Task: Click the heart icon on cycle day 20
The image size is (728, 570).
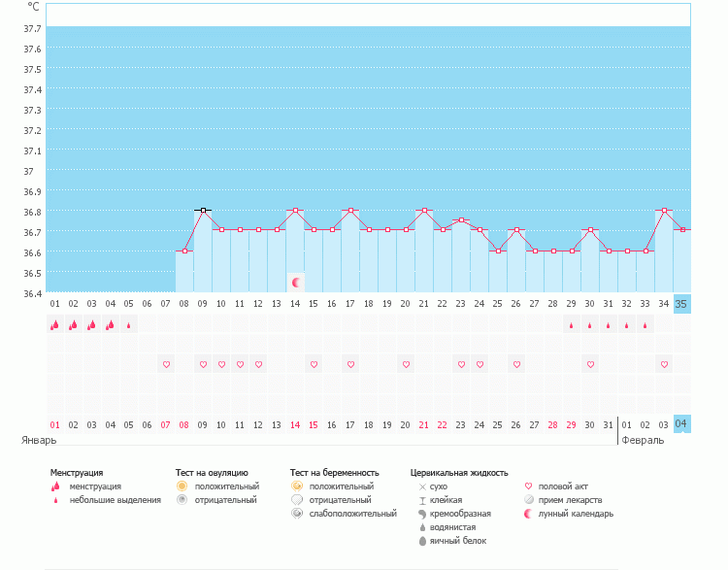Action: 406,364
